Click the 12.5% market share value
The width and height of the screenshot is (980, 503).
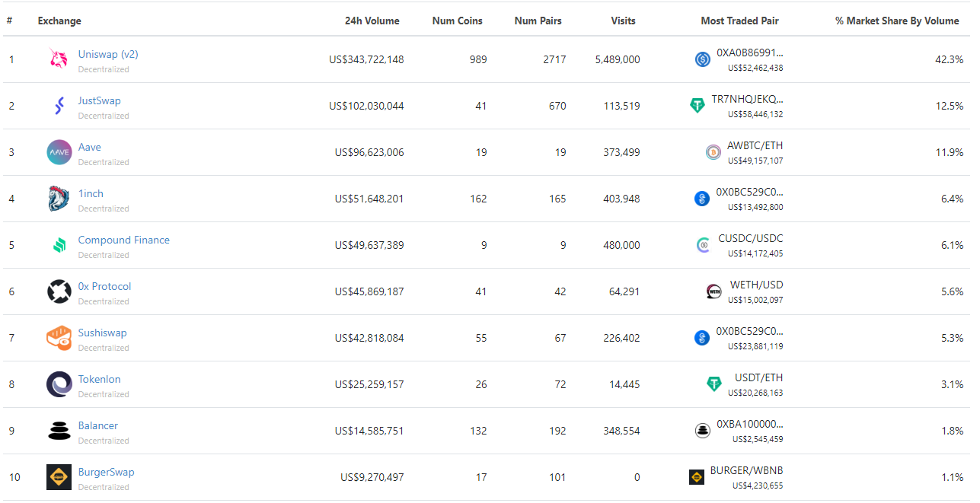point(949,106)
